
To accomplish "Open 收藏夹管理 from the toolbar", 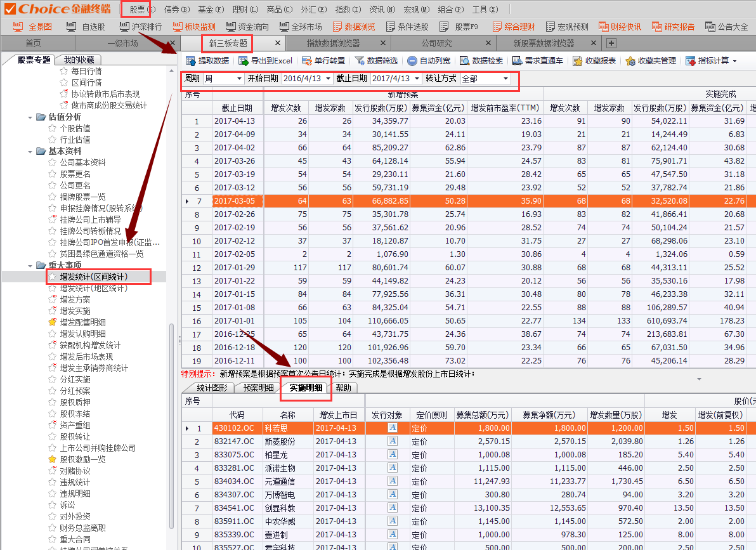I will [630, 61].
